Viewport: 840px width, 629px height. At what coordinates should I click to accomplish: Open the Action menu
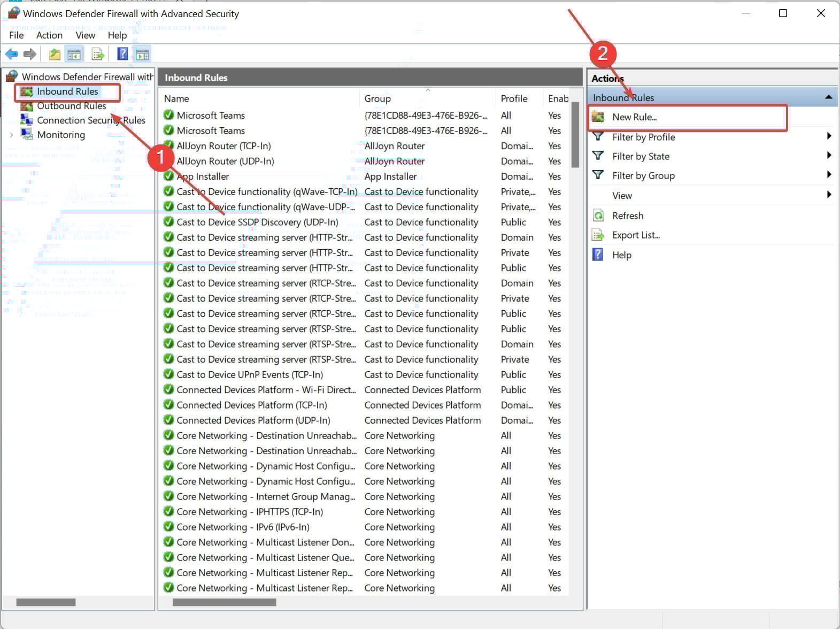tap(49, 35)
